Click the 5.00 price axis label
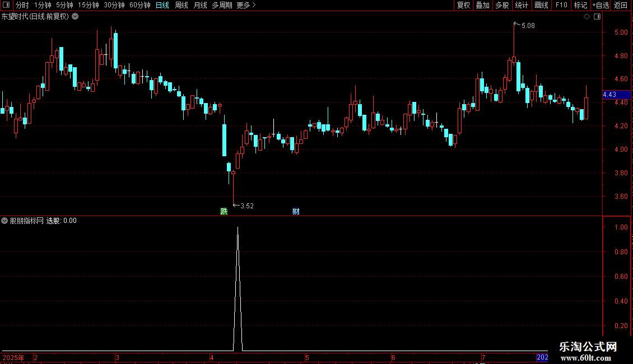The image size is (633, 364). pos(621,32)
